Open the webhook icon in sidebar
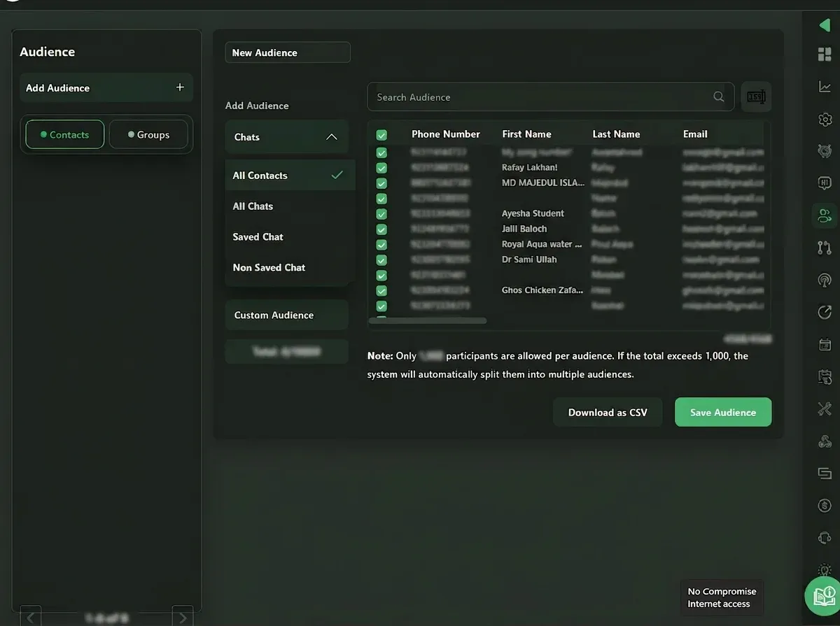 coord(825,441)
